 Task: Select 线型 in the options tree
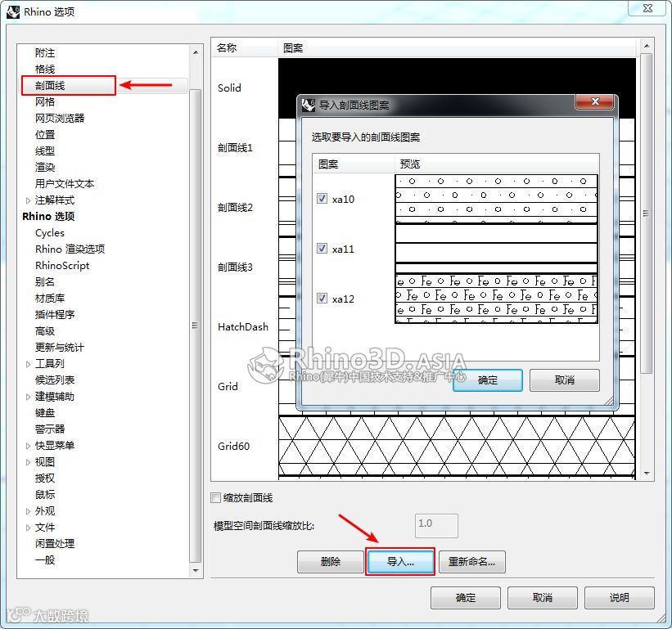[45, 151]
